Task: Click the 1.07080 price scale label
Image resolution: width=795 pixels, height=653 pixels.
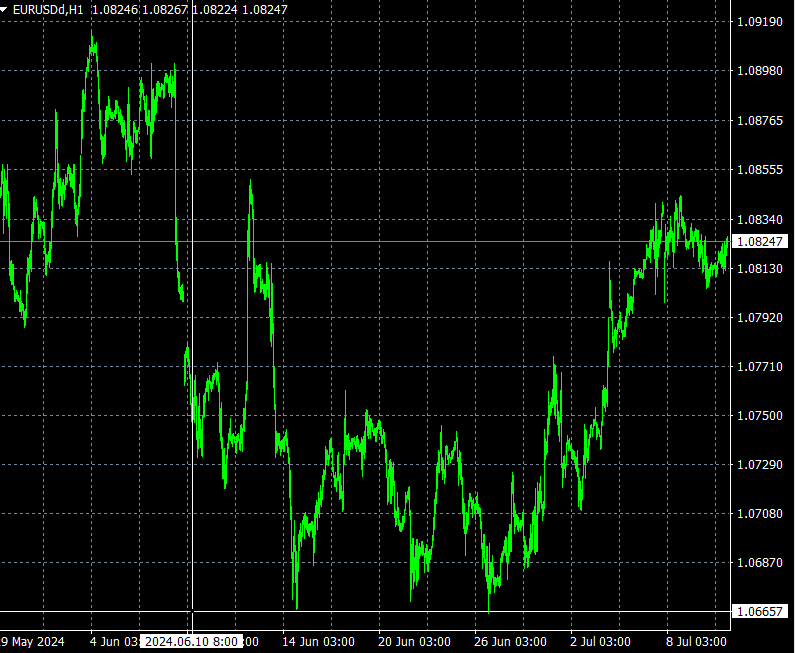Action: [760, 513]
